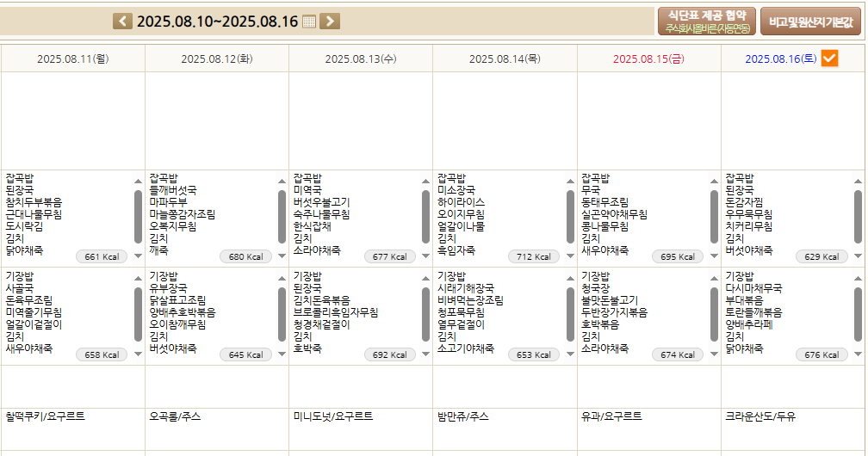Go to next week with right arrow

point(329,22)
